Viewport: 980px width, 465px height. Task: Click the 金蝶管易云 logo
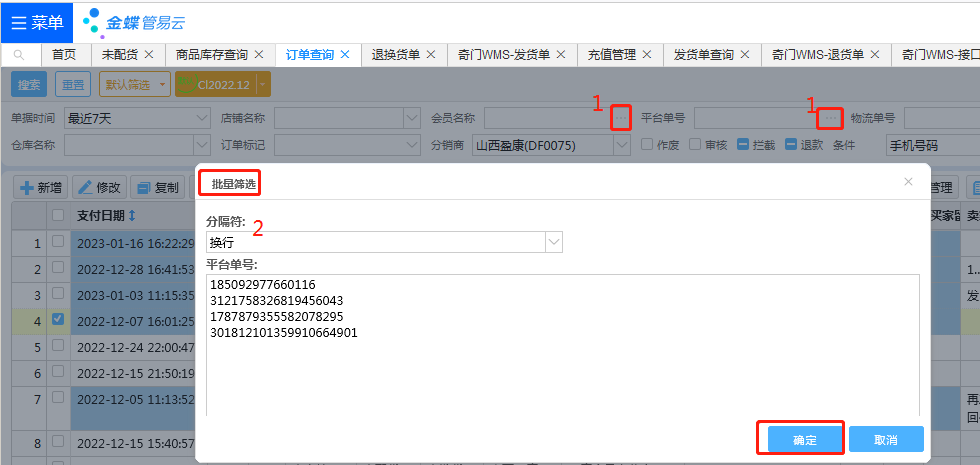click(134, 22)
